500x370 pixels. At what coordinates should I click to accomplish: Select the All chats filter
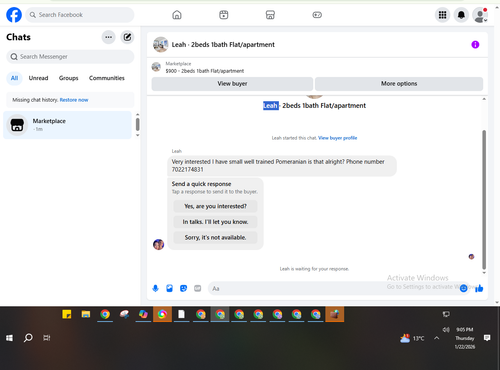click(14, 78)
